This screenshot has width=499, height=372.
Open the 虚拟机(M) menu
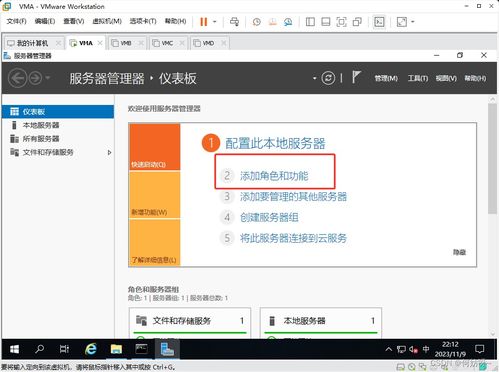pos(107,21)
